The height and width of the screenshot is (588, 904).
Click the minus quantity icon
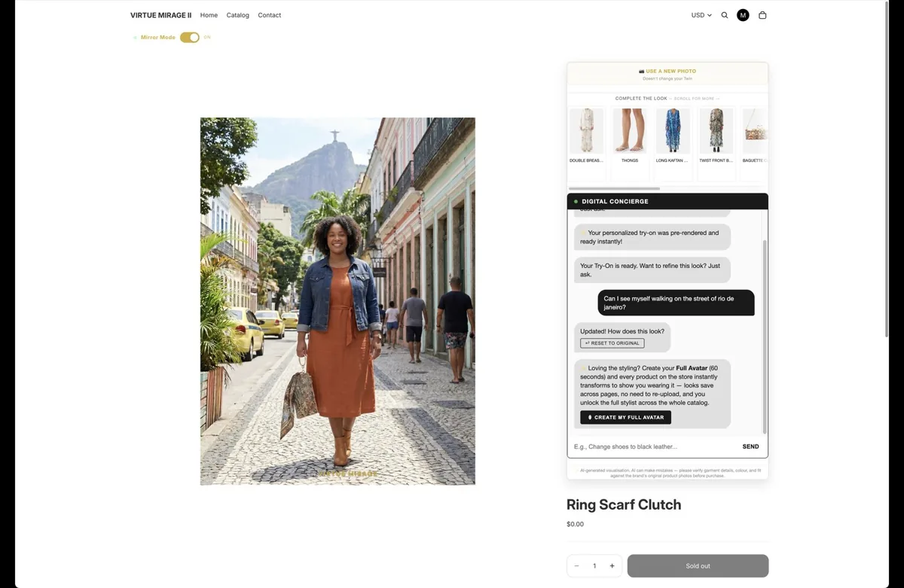577,566
